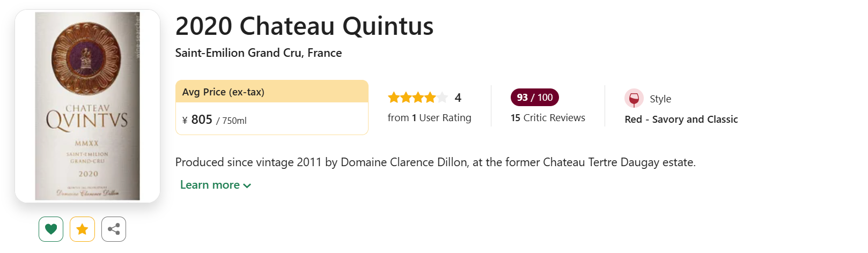The width and height of the screenshot is (868, 253).
Task: Click the Saint-Emilion Grand Cru, France region
Action: click(258, 53)
